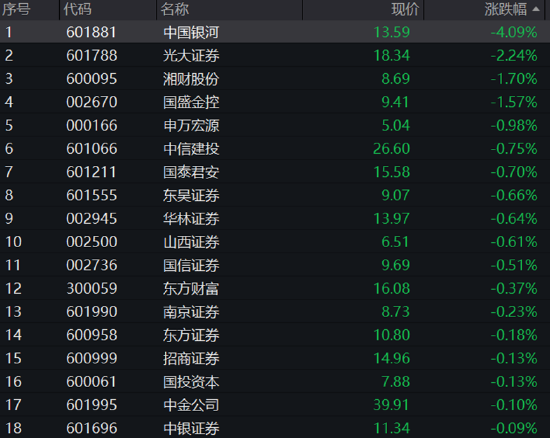Click the -0.10% change value

[514, 405]
